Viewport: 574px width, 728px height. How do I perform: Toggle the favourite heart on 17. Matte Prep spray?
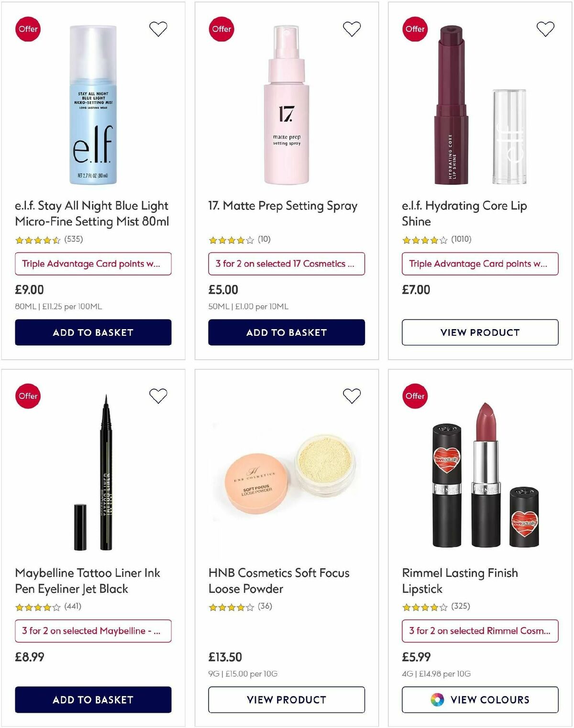(352, 29)
